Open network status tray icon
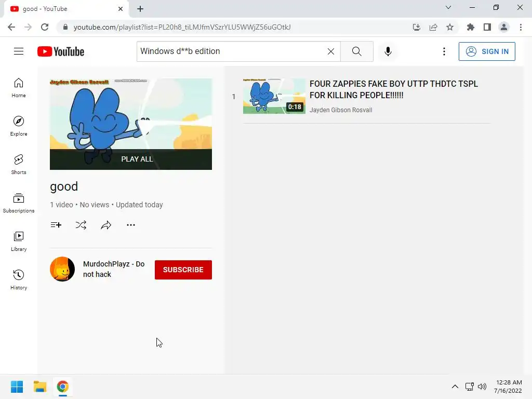This screenshot has height=399, width=532. tap(470, 387)
